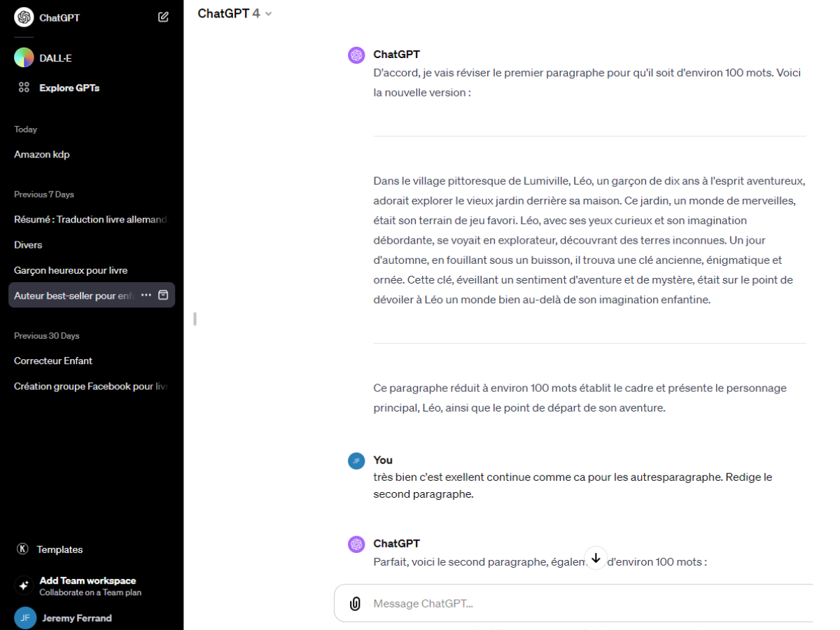Open Jeremy Ferrand account menu
Image resolution: width=840 pixels, height=630 pixels.
[63, 618]
